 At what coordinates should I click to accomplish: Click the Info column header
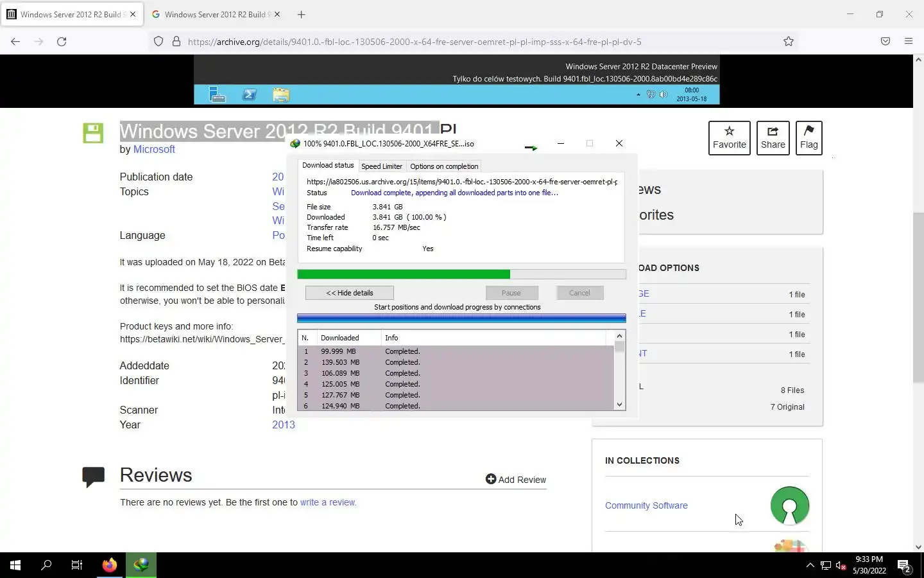click(493, 338)
